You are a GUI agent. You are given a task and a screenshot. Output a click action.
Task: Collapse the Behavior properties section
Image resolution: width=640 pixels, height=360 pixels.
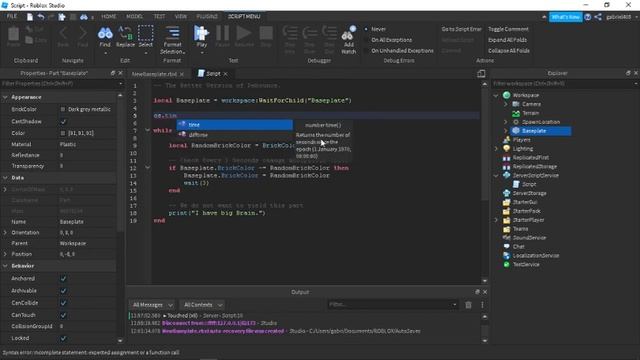[5, 266]
